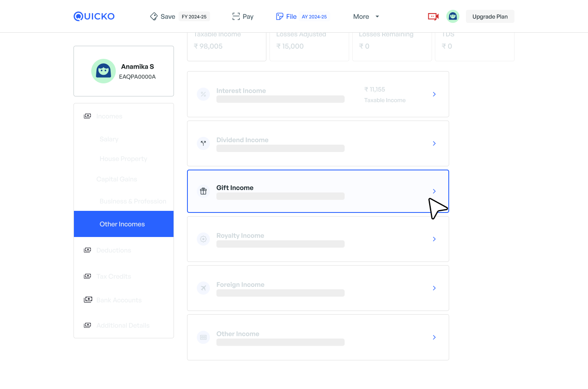Open the Pay page
This screenshot has width=588, height=389.
click(x=243, y=17)
